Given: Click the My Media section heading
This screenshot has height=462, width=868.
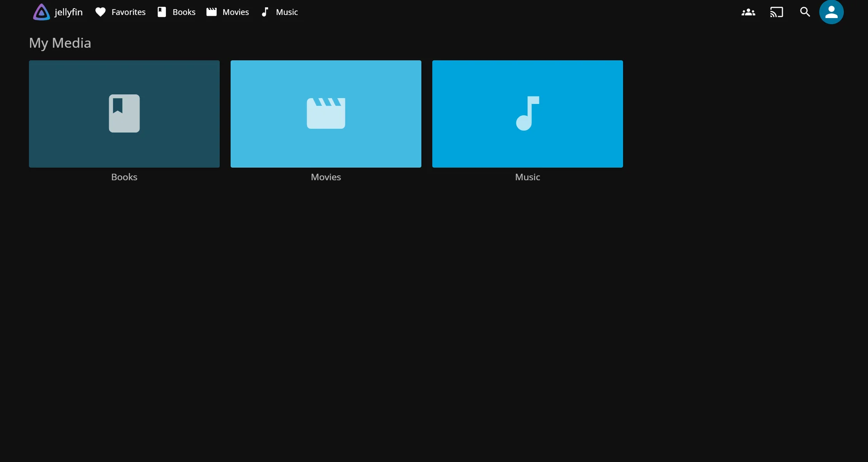Looking at the screenshot, I should coord(60,43).
